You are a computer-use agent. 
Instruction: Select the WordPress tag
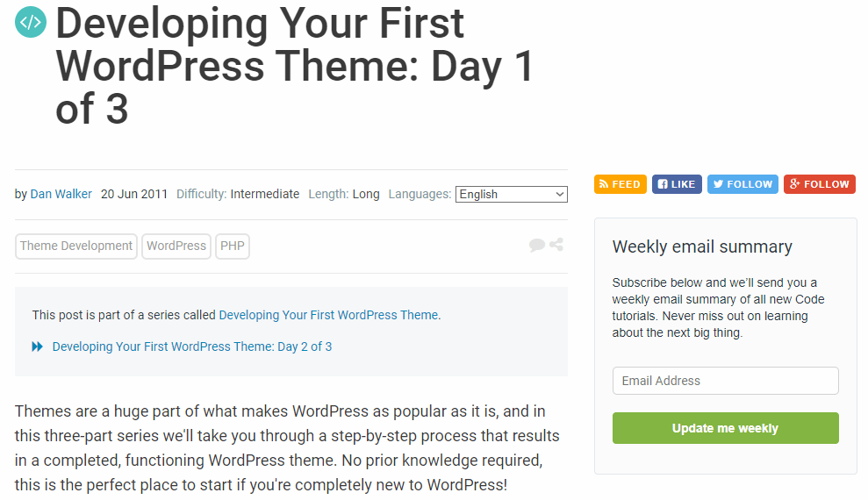(176, 246)
